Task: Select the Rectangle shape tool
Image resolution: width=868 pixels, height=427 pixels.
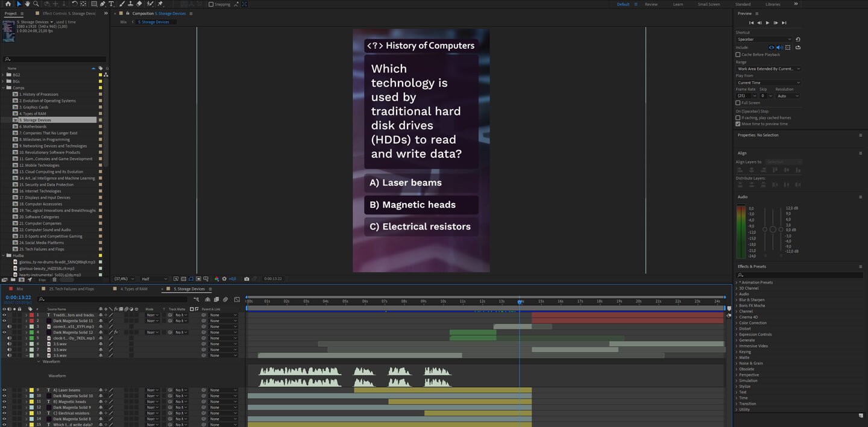Action: tap(93, 4)
